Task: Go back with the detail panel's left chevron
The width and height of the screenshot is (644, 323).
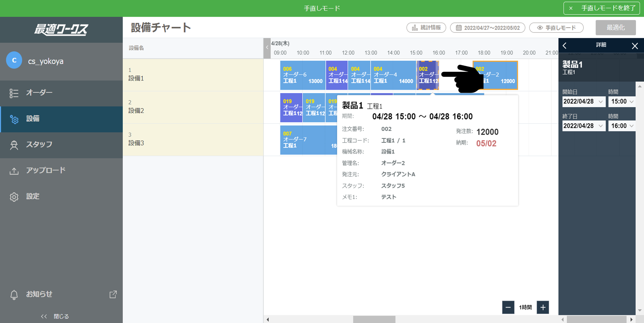Action: 565,46
